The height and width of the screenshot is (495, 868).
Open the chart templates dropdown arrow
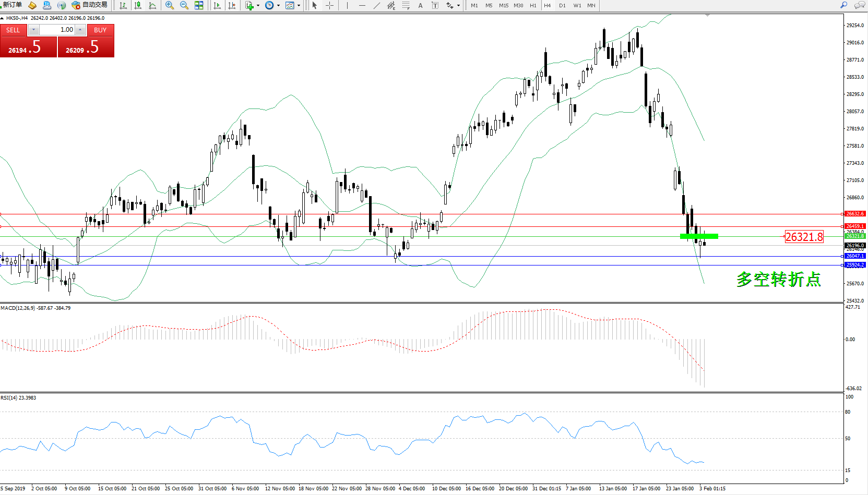tap(299, 5)
